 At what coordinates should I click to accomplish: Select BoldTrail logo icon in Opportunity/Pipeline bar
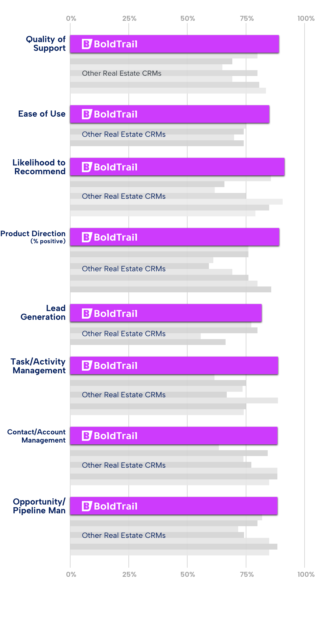87,506
